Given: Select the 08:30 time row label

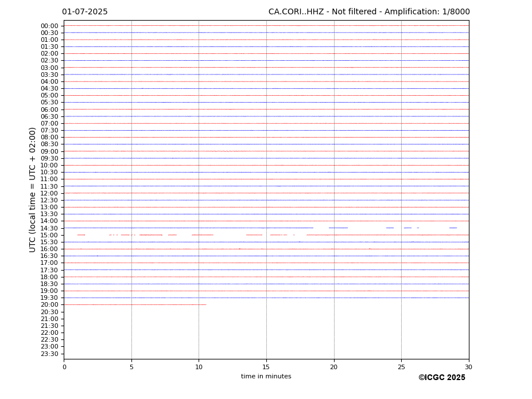Looking at the screenshot, I should click(x=49, y=144).
